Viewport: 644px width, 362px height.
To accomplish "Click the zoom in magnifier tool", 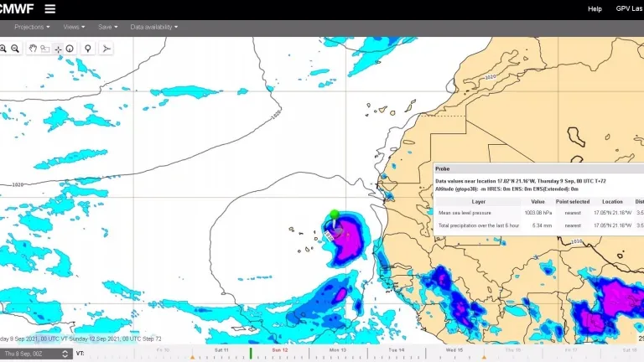I will (x=3, y=49).
